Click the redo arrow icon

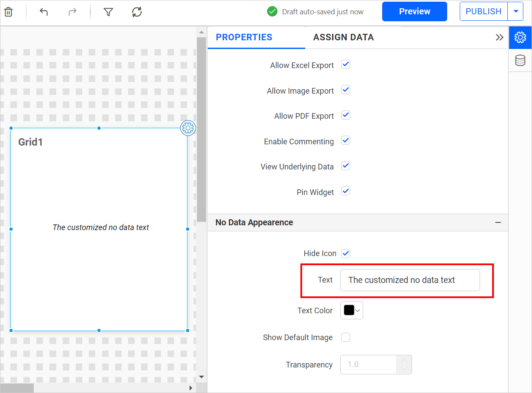pos(72,12)
